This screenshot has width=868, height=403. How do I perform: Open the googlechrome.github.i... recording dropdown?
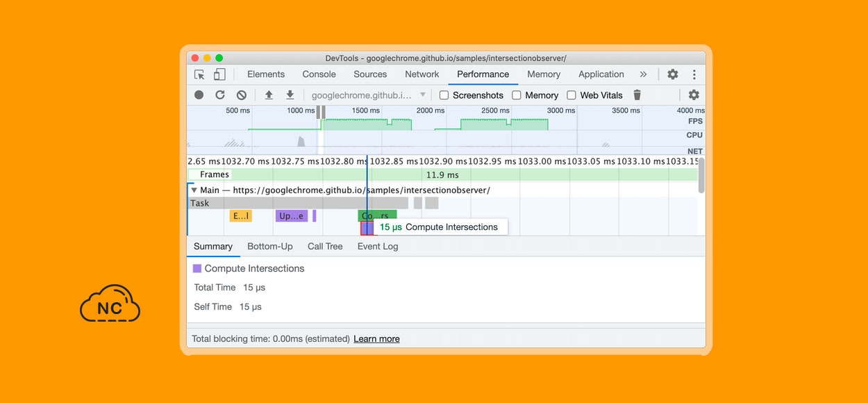coord(369,95)
